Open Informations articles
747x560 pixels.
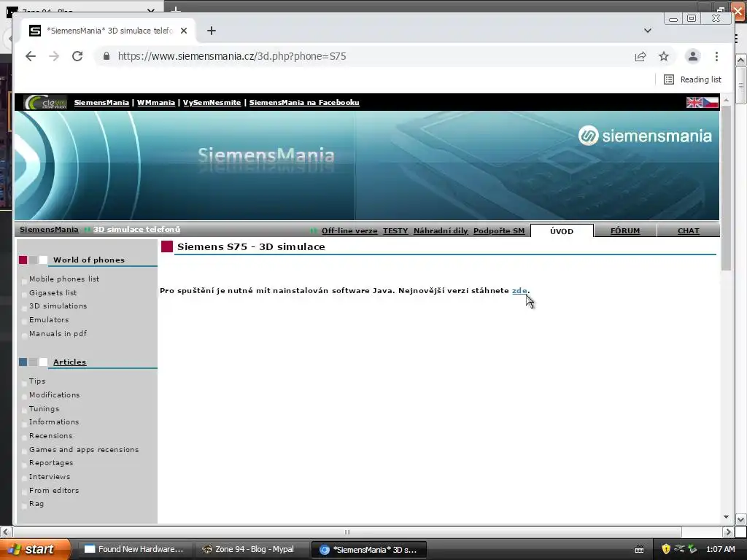coord(54,422)
